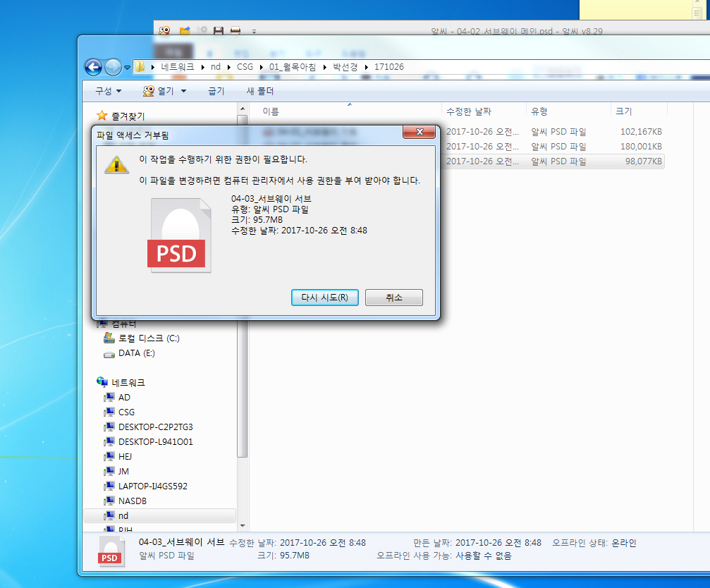Open the ALSee quick access customize arrow
The width and height of the screenshot is (710, 588).
point(254,31)
